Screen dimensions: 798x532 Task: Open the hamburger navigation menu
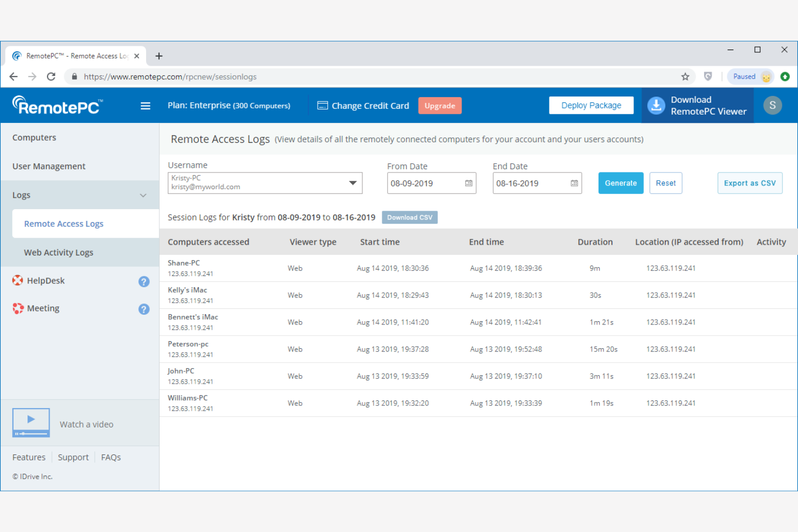tap(145, 105)
